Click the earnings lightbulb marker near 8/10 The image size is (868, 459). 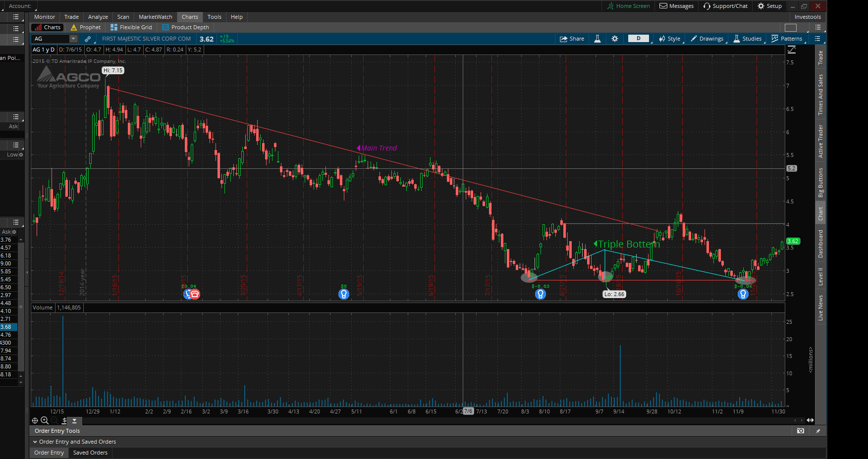(541, 294)
